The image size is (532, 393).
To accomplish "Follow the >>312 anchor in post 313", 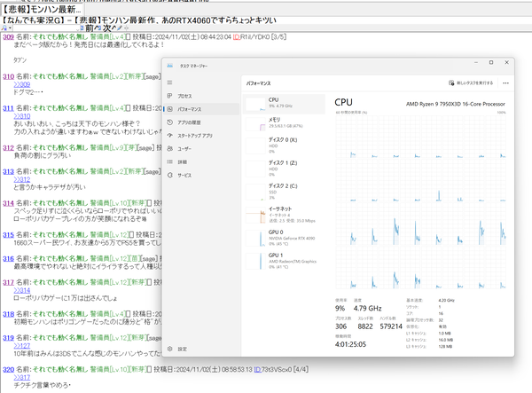I will [x=21, y=179].
